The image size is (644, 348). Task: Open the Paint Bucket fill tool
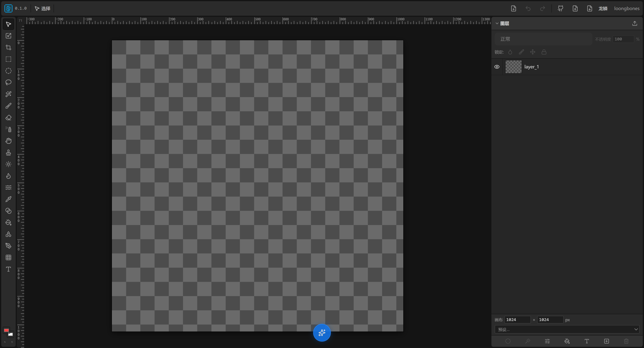tap(8, 222)
